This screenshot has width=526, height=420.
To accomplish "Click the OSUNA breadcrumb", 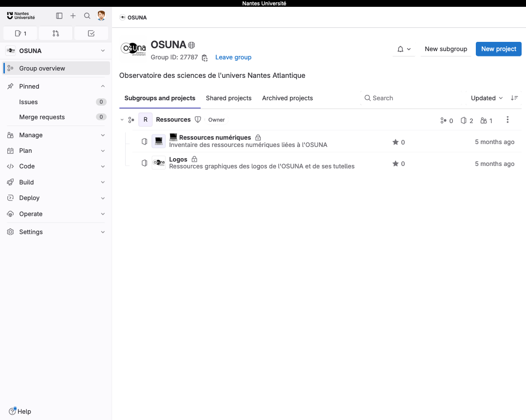I will [x=137, y=18].
